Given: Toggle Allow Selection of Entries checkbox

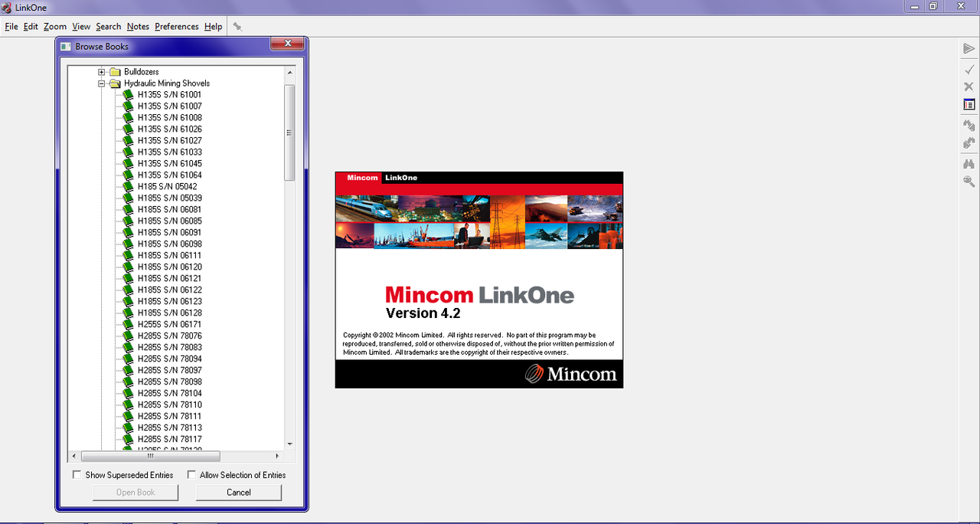Looking at the screenshot, I should tap(192, 475).
